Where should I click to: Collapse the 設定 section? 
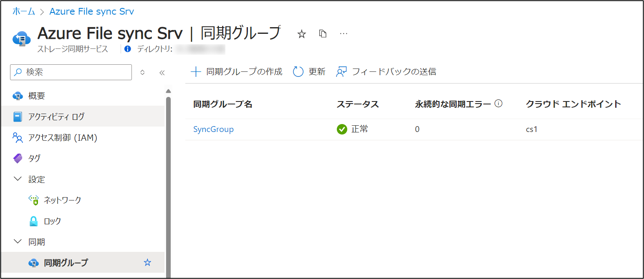pyautogui.click(x=17, y=179)
